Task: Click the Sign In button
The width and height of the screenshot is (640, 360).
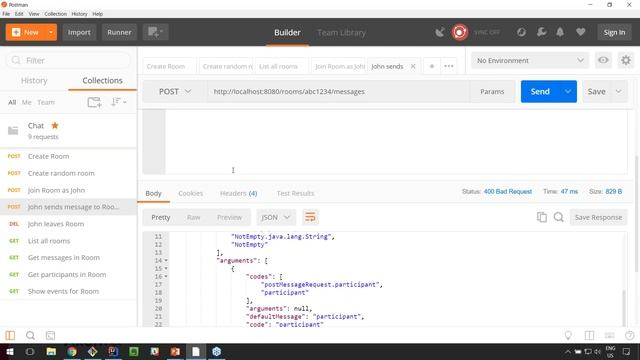Action: (614, 32)
